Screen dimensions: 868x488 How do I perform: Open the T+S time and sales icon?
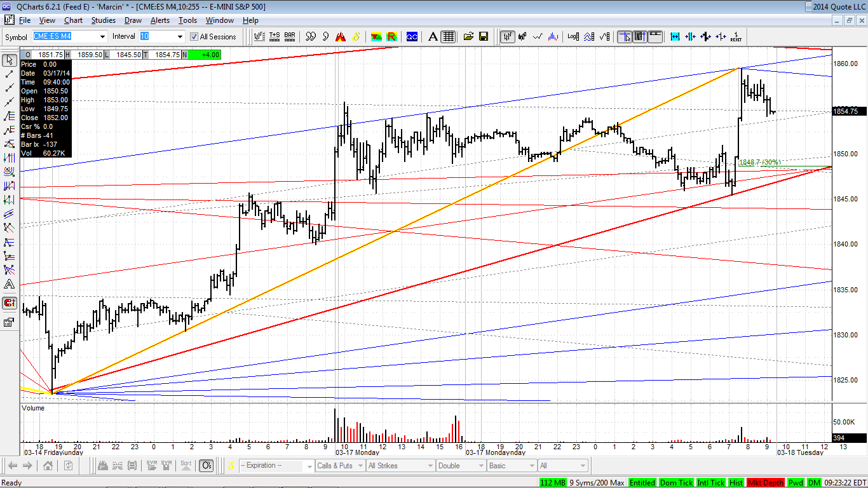point(275,36)
